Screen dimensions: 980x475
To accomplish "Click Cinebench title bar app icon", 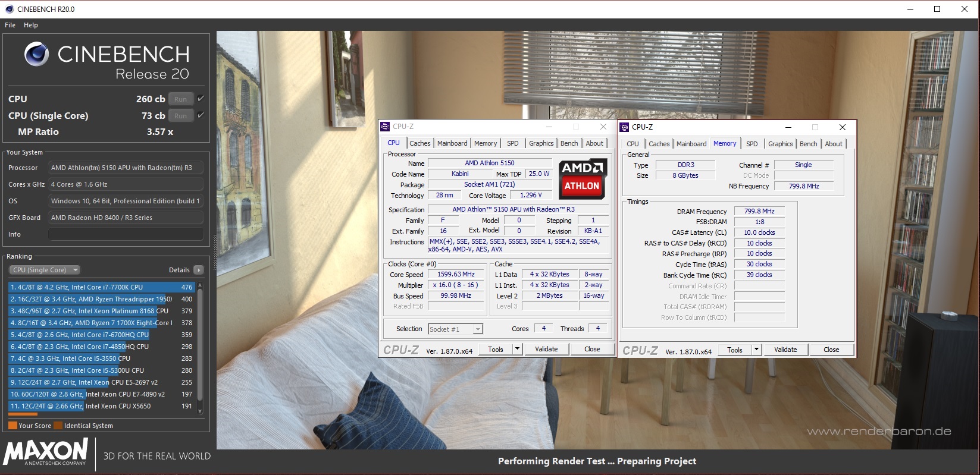I will coord(10,9).
